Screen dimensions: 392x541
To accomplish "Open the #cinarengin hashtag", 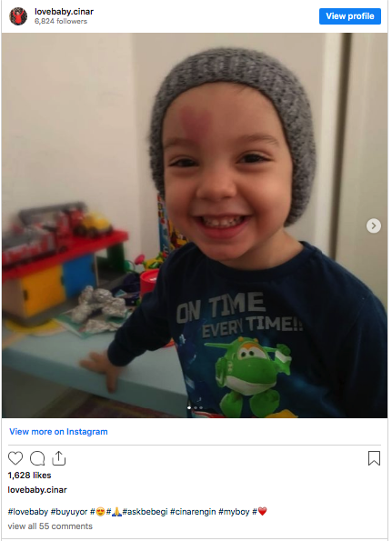I will 193,512.
